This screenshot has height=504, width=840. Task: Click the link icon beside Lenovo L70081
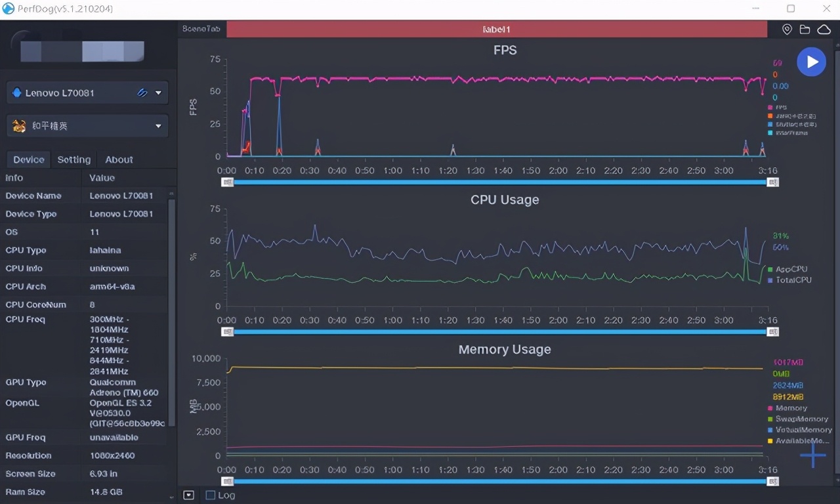pos(142,93)
